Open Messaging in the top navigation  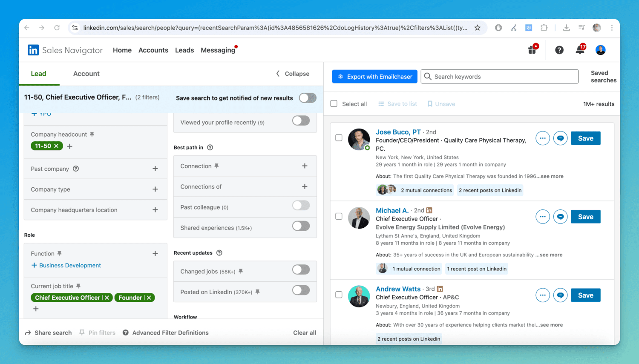218,50
